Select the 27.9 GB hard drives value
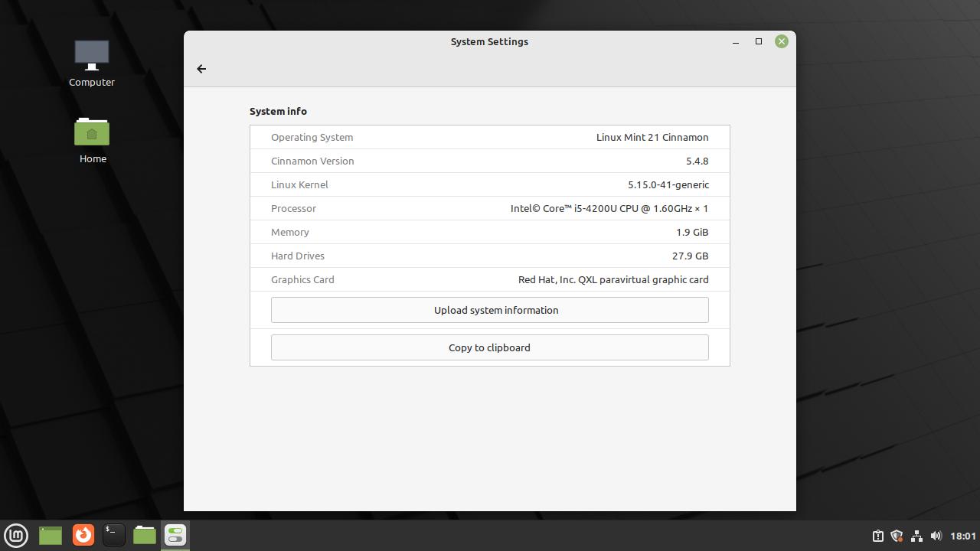 click(x=691, y=256)
